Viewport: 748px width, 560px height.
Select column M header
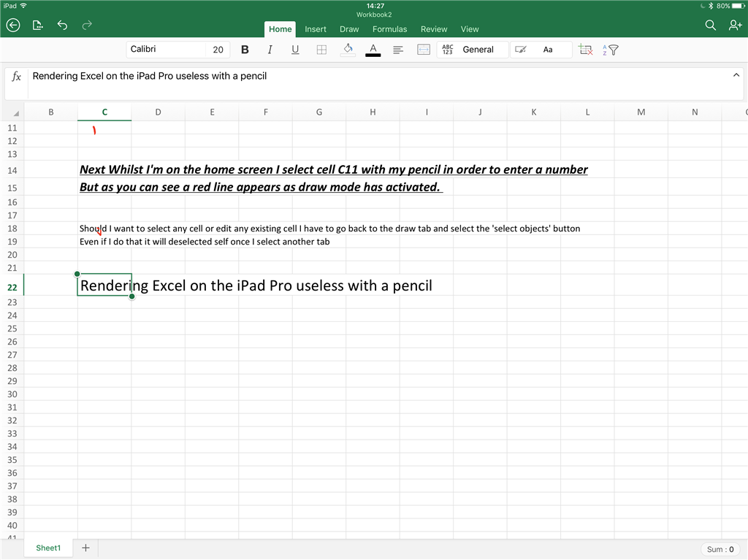[x=641, y=112]
